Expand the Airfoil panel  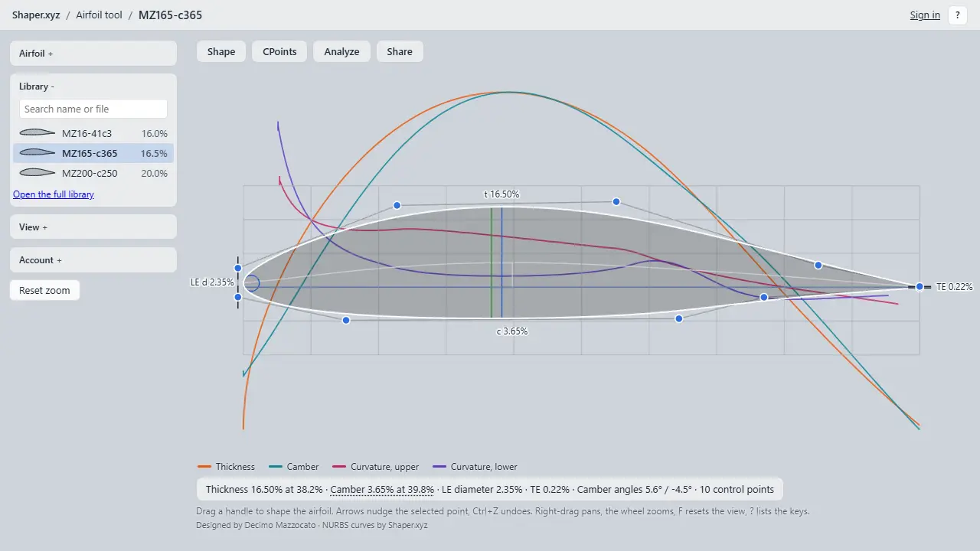coord(93,54)
